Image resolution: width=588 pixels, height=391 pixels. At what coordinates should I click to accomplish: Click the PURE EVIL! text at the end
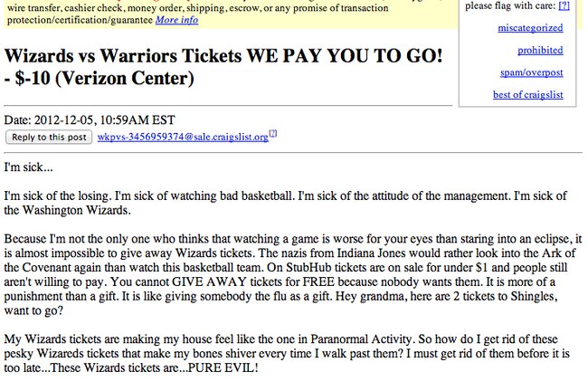click(223, 367)
